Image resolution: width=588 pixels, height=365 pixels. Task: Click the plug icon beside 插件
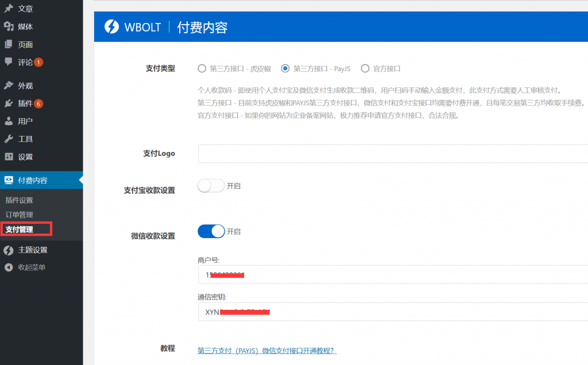pos(9,103)
